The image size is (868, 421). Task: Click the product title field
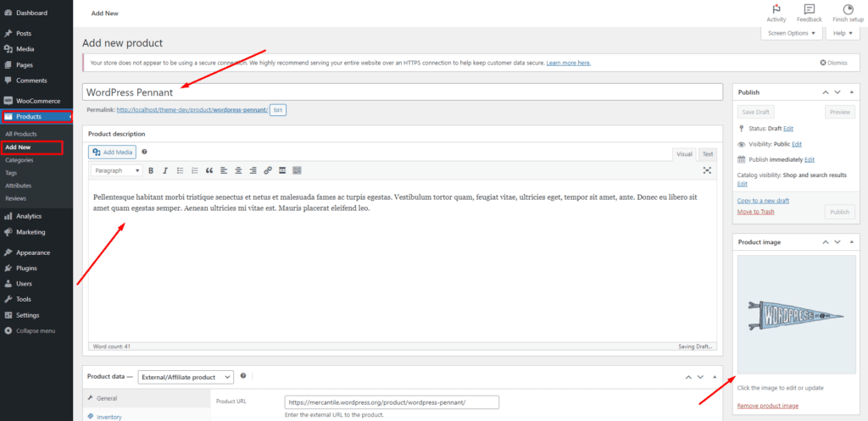(x=403, y=91)
